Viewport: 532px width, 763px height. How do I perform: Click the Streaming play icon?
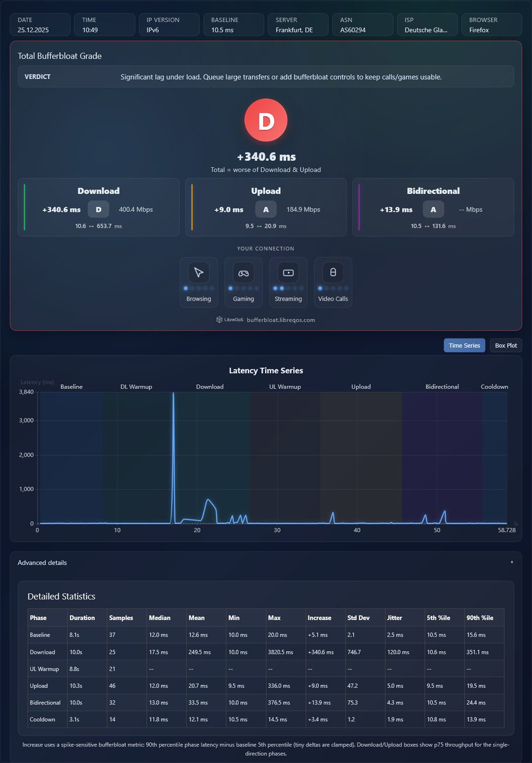tap(288, 273)
